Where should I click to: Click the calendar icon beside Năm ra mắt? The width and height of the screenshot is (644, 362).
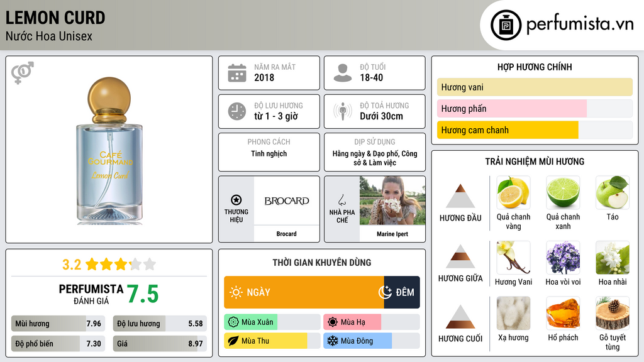237,73
